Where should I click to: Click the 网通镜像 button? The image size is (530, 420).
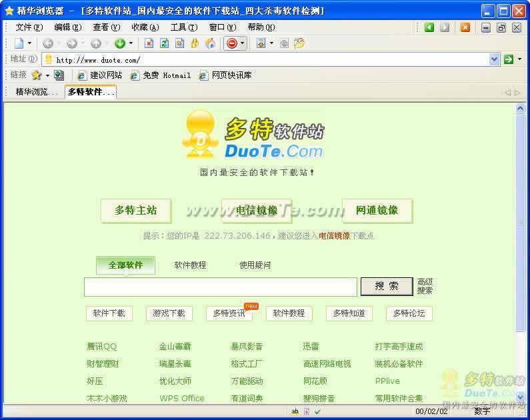coord(377,211)
